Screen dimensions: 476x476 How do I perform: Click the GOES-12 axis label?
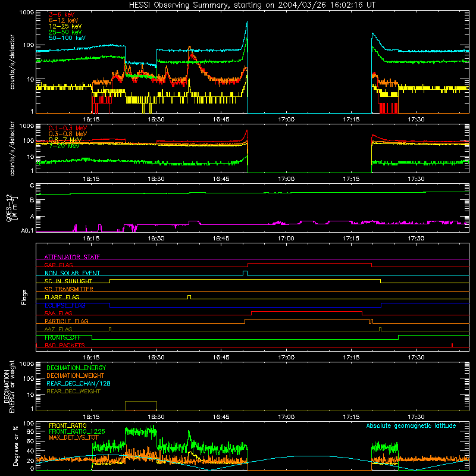tap(11, 208)
